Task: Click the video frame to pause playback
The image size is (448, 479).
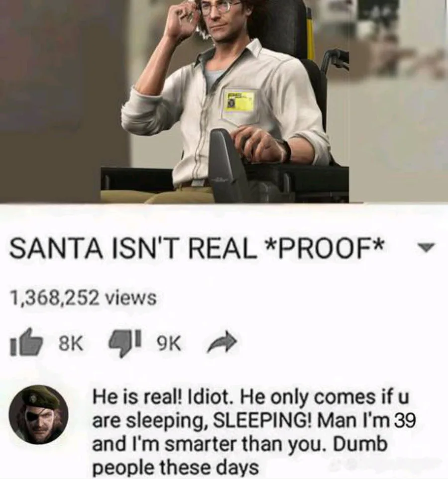Action: tap(224, 101)
